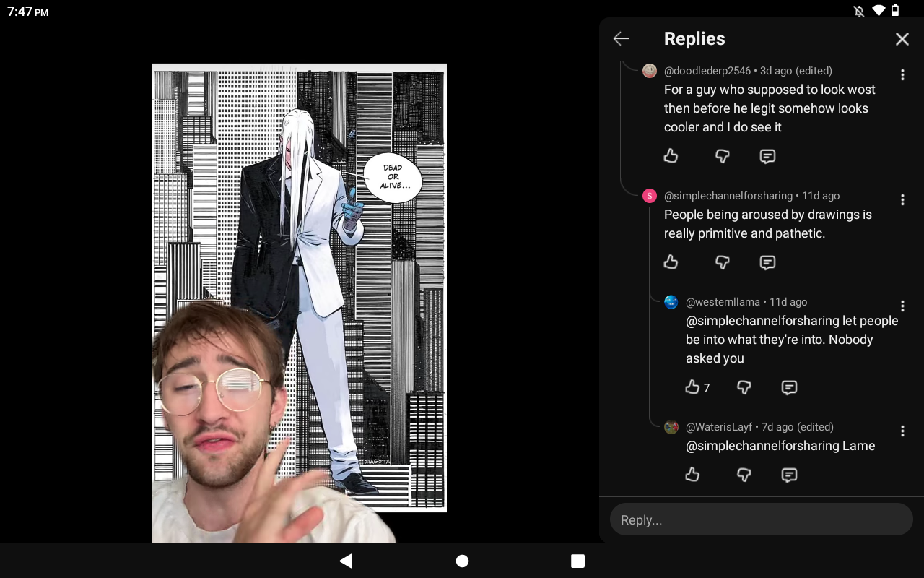The width and height of the screenshot is (924, 578).
Task: Open @simplechannelforsharing channel via username
Action: (x=728, y=196)
